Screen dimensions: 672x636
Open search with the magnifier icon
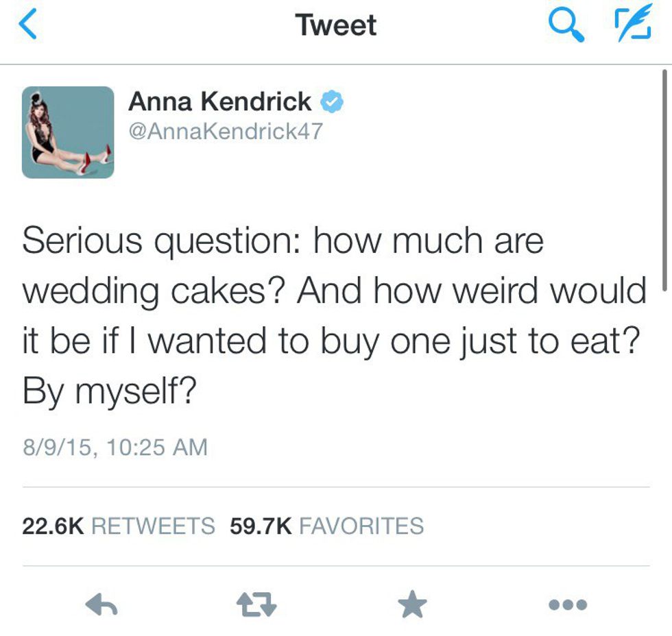[x=566, y=25]
